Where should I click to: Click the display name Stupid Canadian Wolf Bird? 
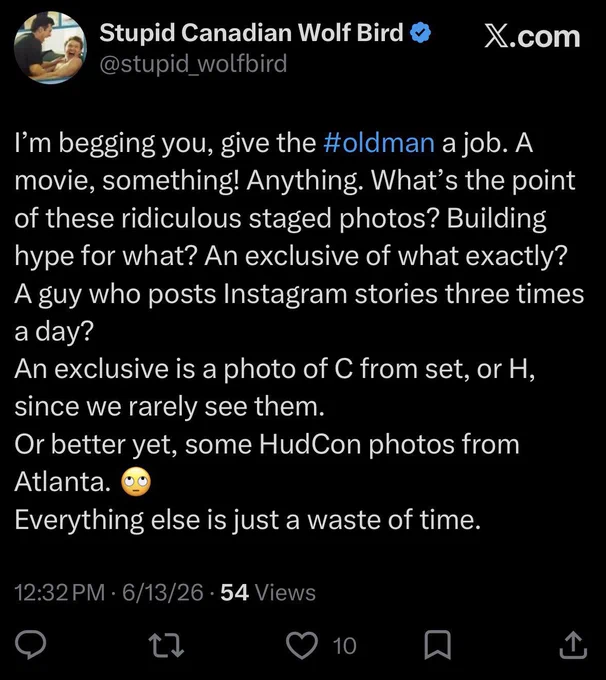click(x=251, y=33)
